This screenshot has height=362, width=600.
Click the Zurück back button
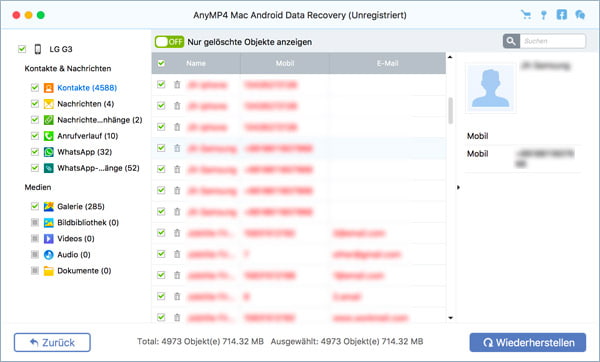point(52,342)
